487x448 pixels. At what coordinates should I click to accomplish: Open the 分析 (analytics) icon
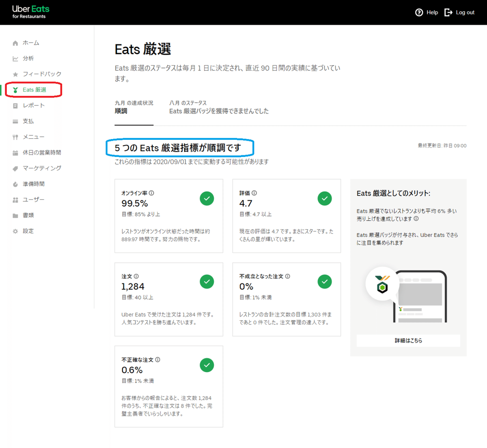click(x=15, y=58)
